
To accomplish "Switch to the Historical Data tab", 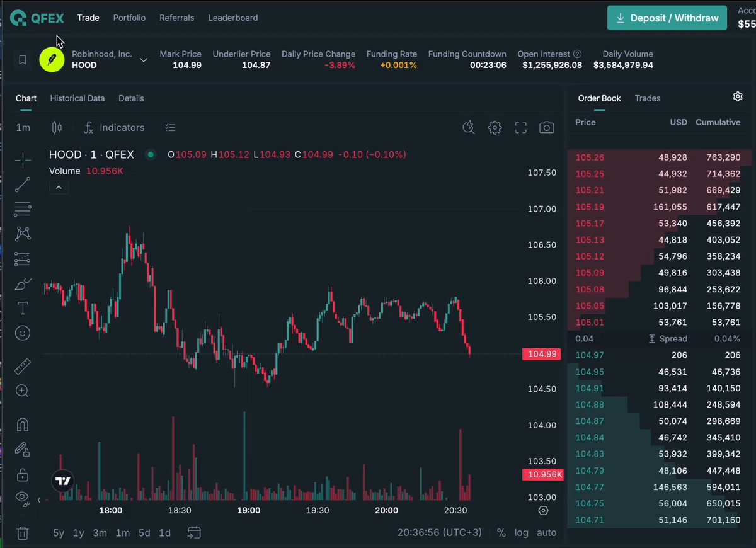I will (77, 98).
